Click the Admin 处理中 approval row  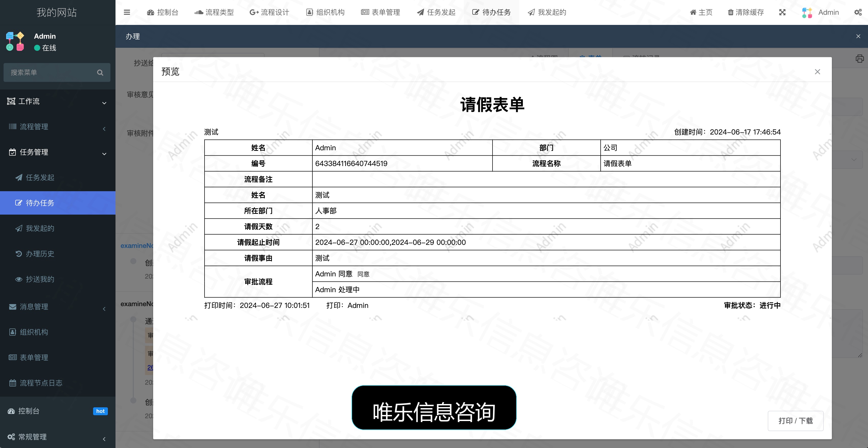(546, 290)
